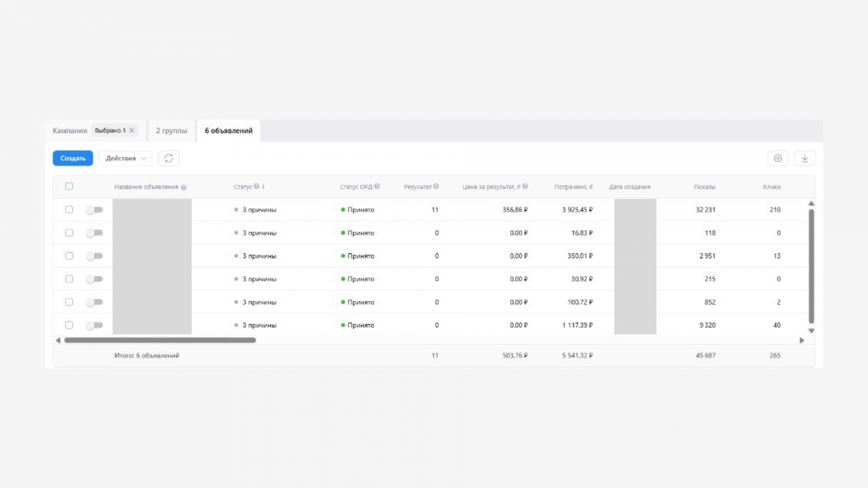The height and width of the screenshot is (488, 868).
Task: Open help icon next to Статус ОРД
Action: 377,186
